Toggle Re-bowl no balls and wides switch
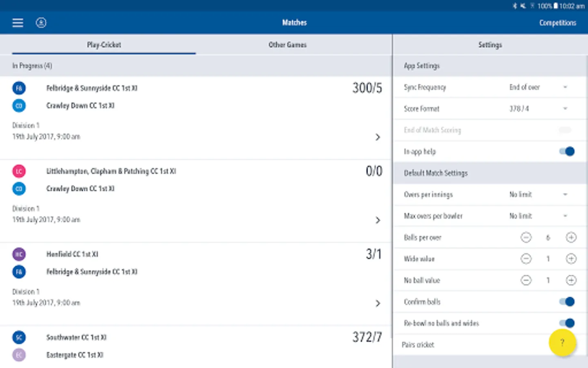The image size is (588, 368). tap(567, 323)
